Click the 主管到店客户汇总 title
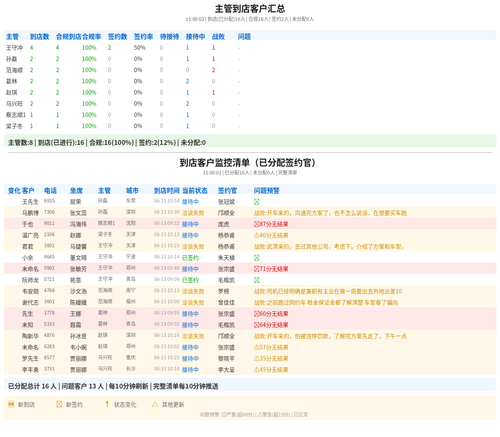The image size is (500, 437). 250,9
